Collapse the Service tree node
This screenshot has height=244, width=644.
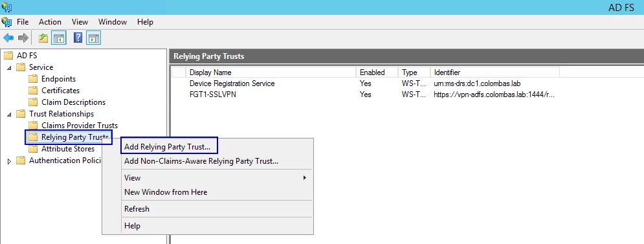coord(10,67)
